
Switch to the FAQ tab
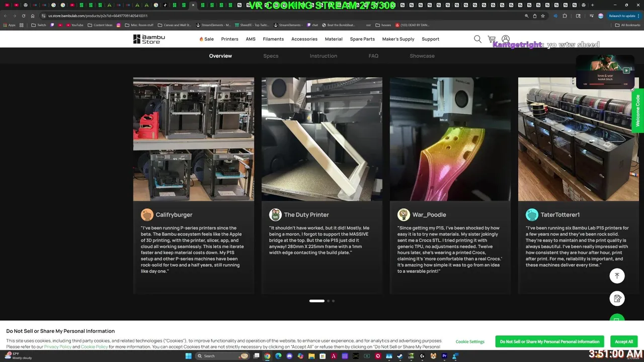pyautogui.click(x=373, y=56)
